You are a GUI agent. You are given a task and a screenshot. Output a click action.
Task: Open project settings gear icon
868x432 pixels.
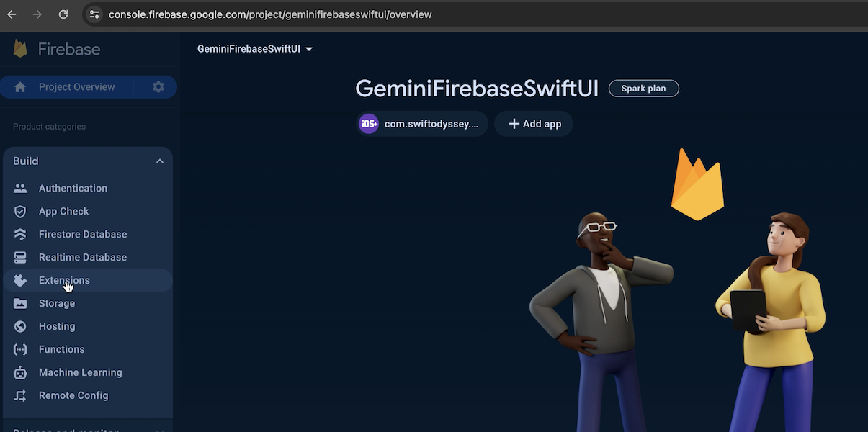[x=158, y=87]
